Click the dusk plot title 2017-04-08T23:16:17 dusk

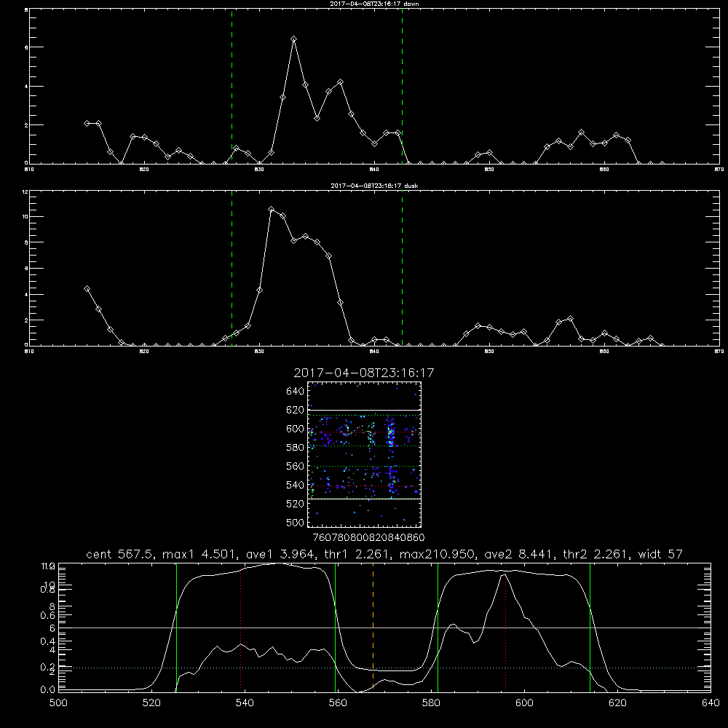[x=374, y=186]
